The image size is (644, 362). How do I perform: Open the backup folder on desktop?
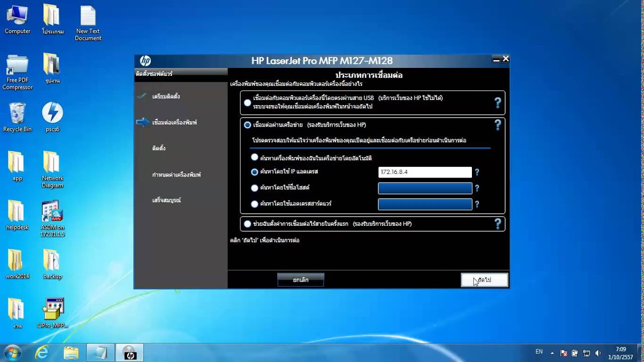tap(52, 264)
